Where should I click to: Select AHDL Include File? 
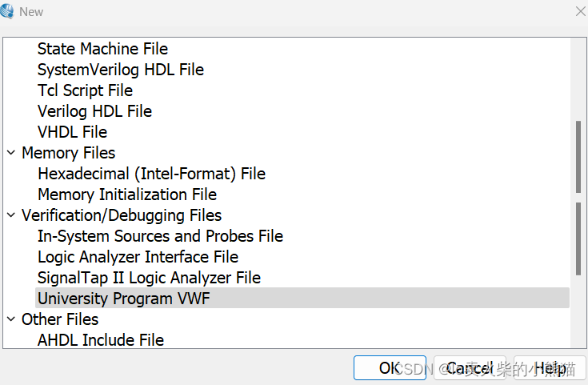coord(100,340)
